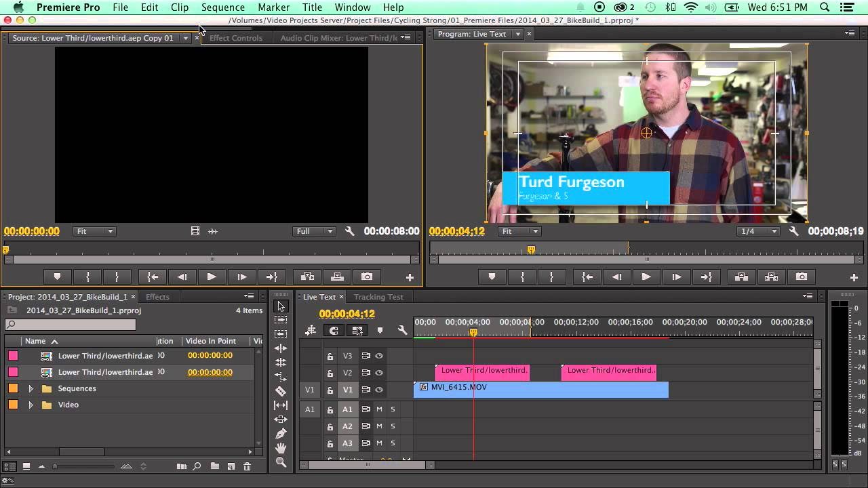868x488 pixels.
Task: Create new bin in Project panel
Action: point(214,466)
